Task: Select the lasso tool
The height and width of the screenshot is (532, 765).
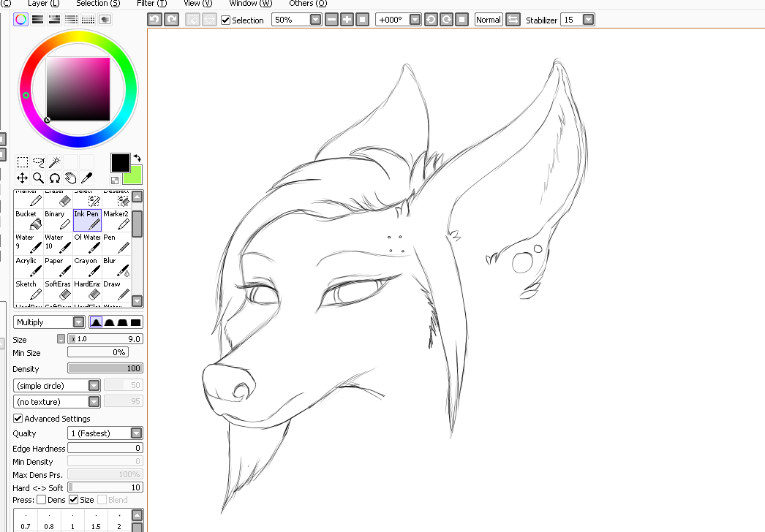Action: [x=39, y=162]
